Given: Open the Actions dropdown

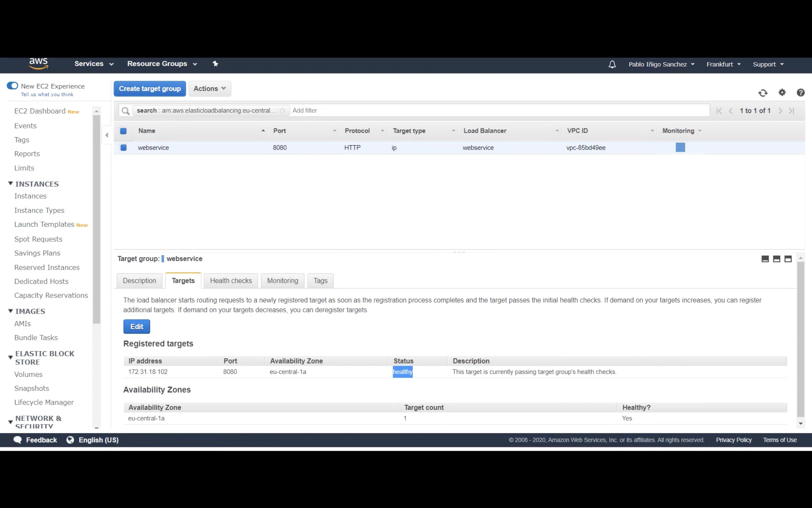Looking at the screenshot, I should (x=210, y=89).
